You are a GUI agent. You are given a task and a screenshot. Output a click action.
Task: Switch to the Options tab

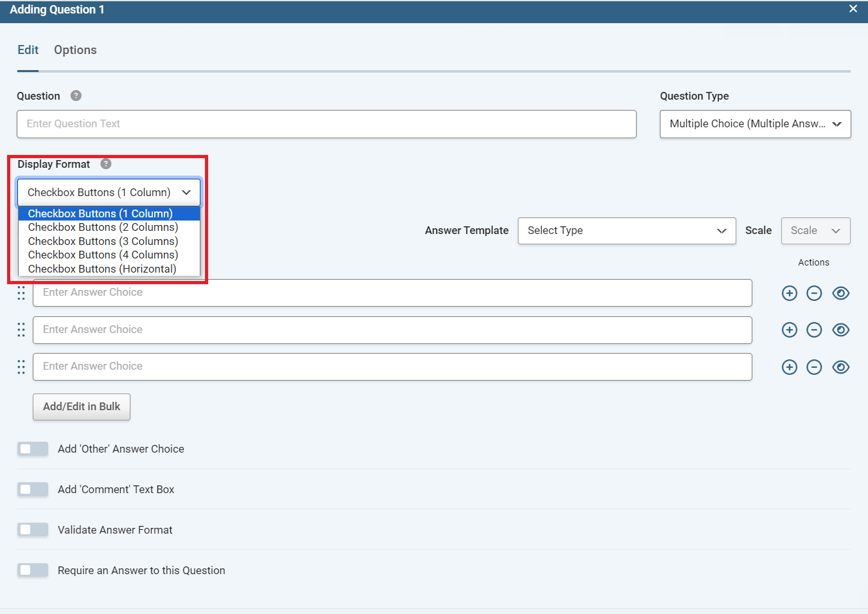click(75, 50)
